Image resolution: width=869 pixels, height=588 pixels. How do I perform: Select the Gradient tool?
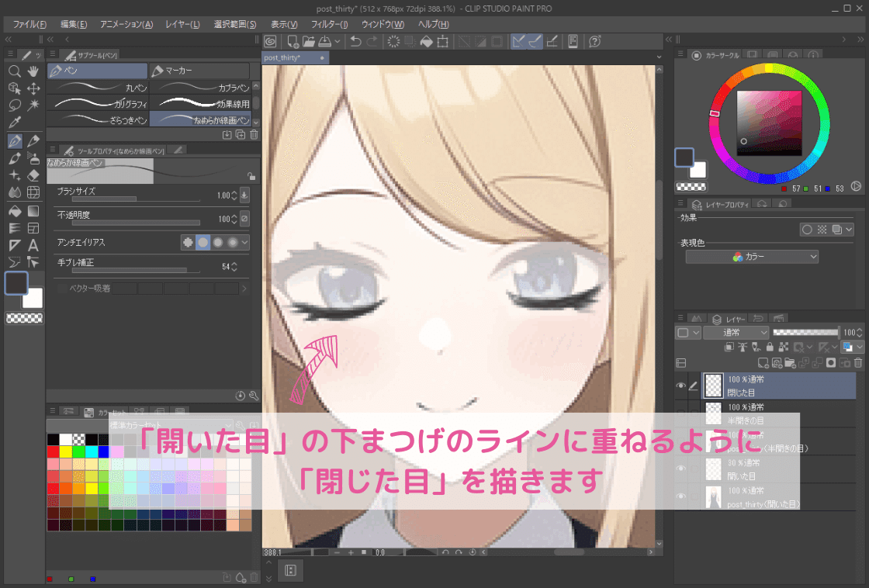click(33, 211)
